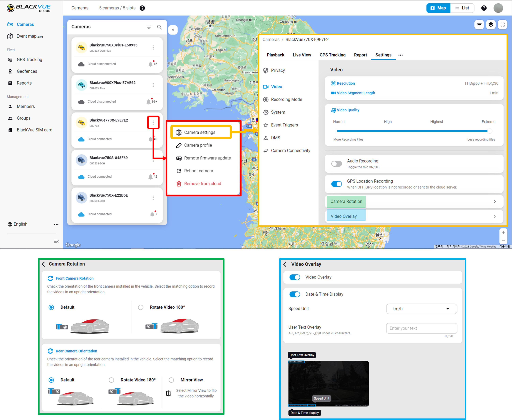Click the camera list search icon

[159, 27]
